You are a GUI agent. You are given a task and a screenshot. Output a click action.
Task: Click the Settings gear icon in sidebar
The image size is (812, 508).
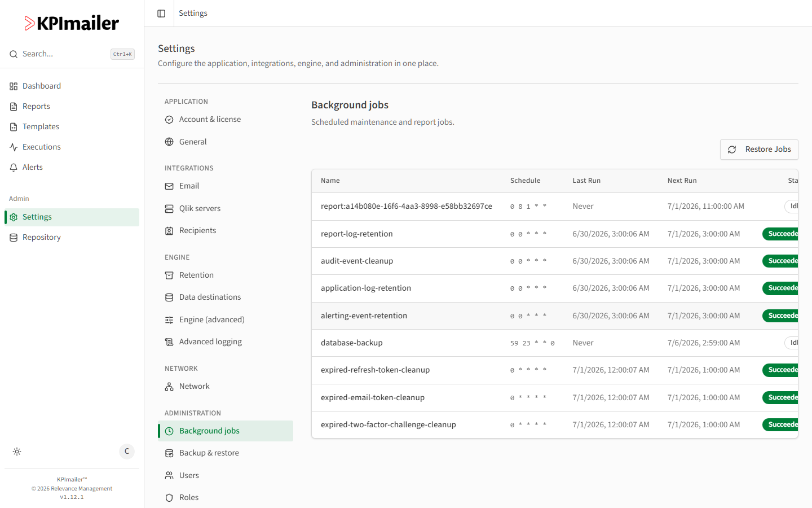[14, 217]
